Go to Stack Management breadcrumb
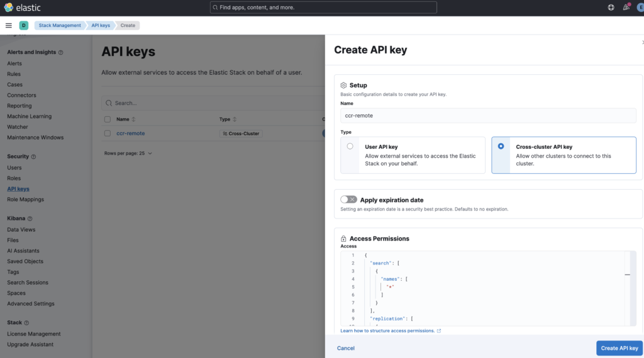 (x=60, y=26)
